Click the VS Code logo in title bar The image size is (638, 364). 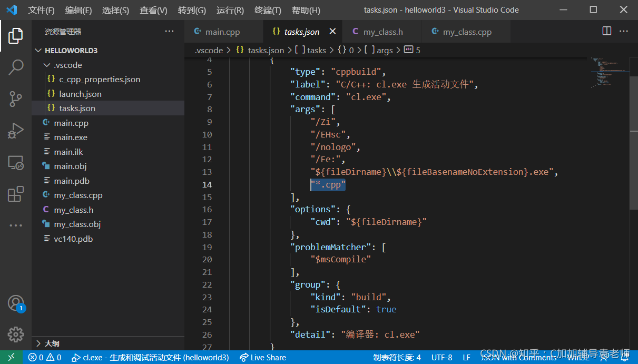click(x=12, y=10)
